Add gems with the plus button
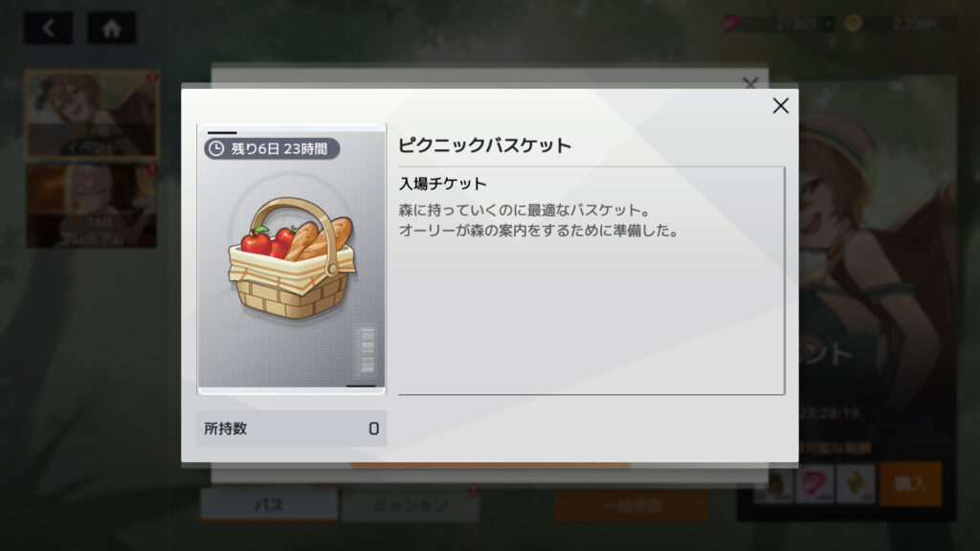This screenshot has width=980, height=551. (828, 24)
